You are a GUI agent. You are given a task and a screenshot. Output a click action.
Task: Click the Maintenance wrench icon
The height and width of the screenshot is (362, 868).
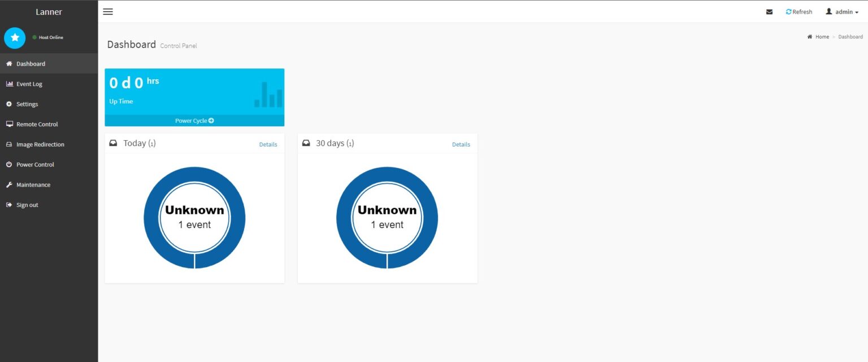tap(9, 185)
